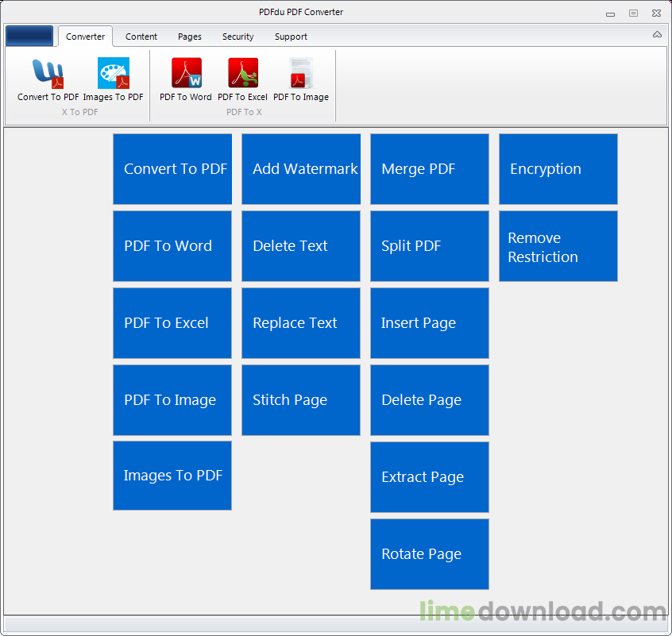This screenshot has height=636, width=672.
Task: Open the Encryption tile
Action: (558, 169)
